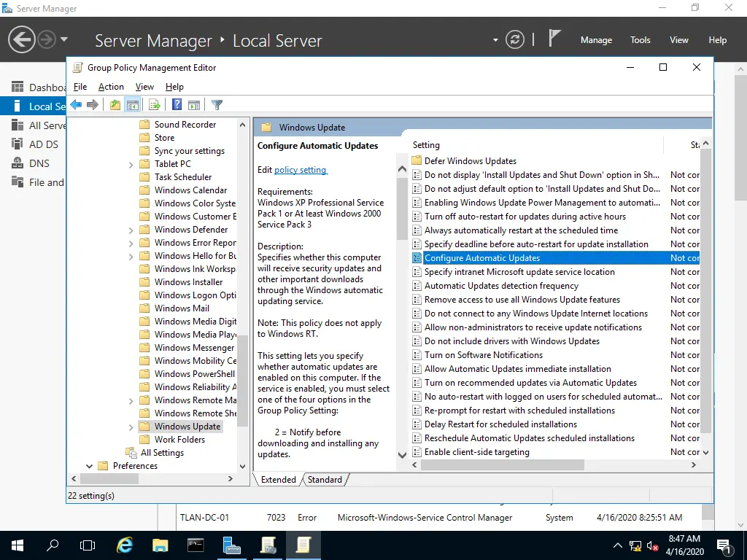Select 'All Settings' in the tree
Viewport: 747px width, 560px height.
click(162, 453)
